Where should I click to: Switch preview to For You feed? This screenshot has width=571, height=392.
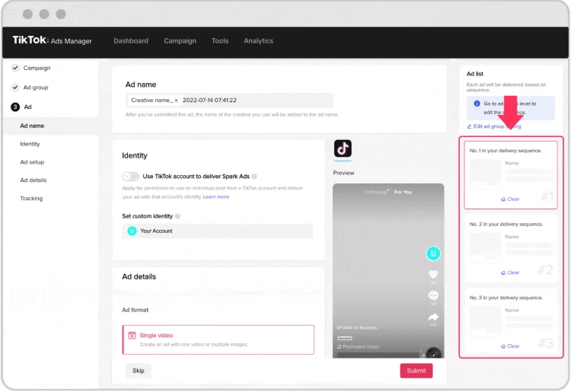(x=403, y=192)
